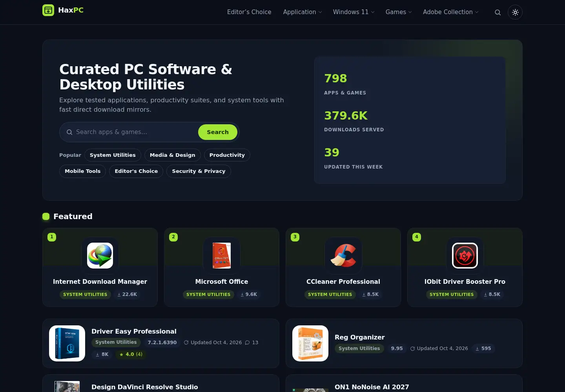Select the Security & Privacy popular tag

pos(199,171)
